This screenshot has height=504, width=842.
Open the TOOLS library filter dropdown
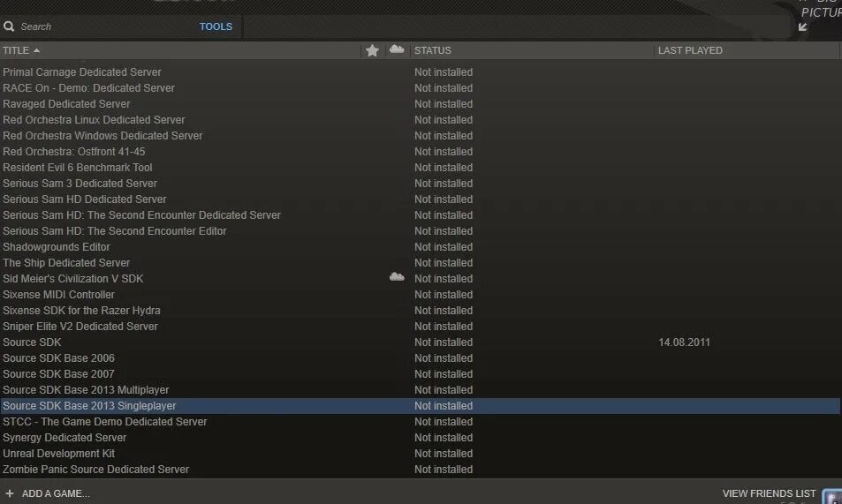click(216, 26)
